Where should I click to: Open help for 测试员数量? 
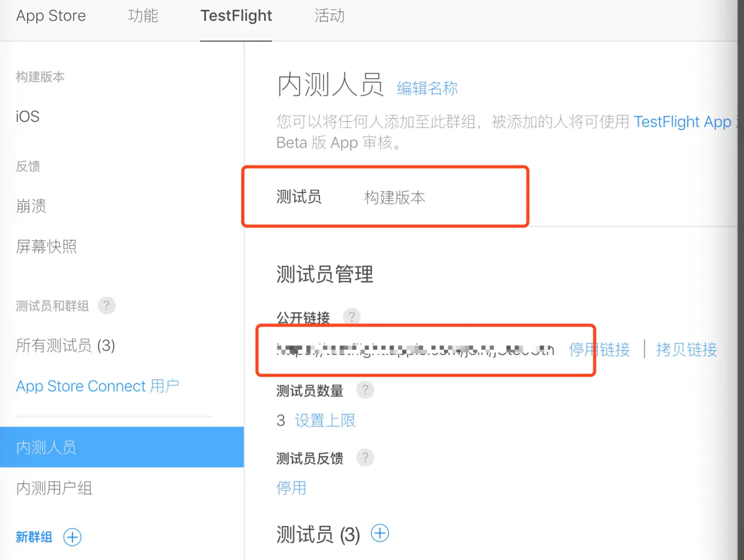[365, 390]
